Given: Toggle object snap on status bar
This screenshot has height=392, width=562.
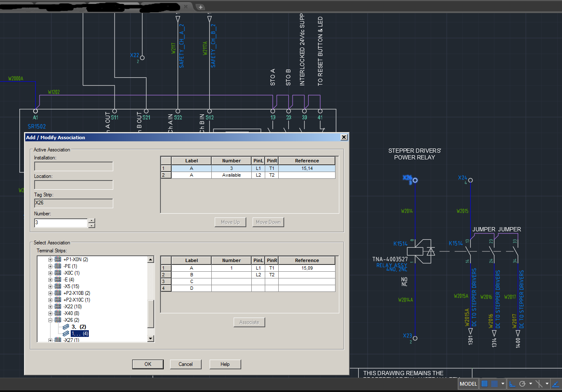Looking at the screenshot, I should coord(538,384).
